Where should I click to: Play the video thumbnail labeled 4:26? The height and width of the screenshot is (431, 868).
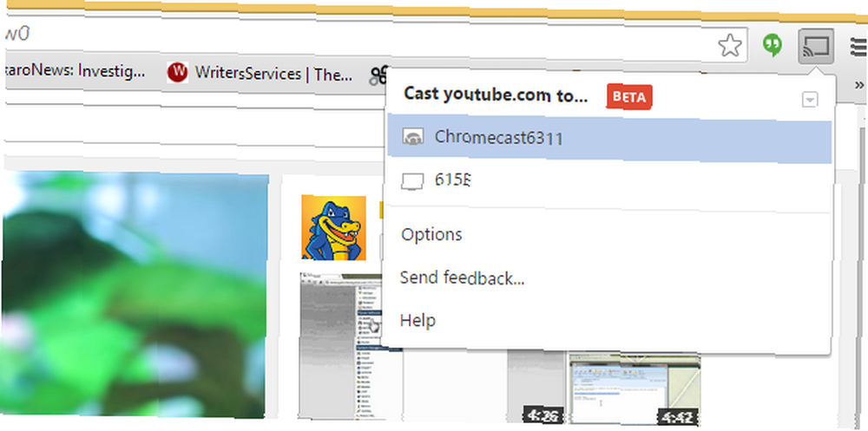pos(536,389)
